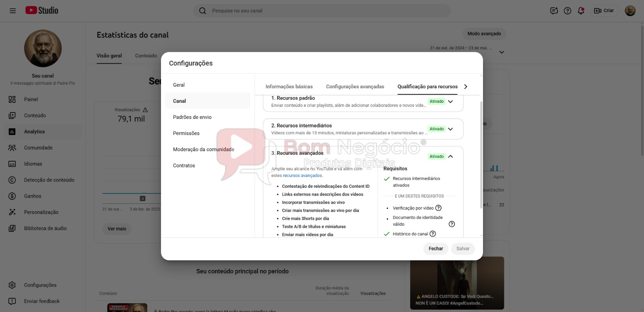Click the Salvar button
This screenshot has width=644, height=312.
(463, 249)
